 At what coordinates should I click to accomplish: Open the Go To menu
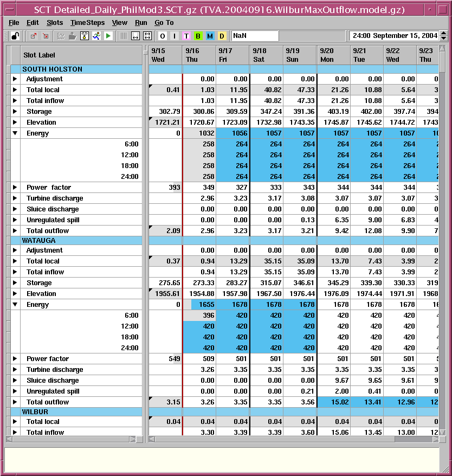coord(164,23)
